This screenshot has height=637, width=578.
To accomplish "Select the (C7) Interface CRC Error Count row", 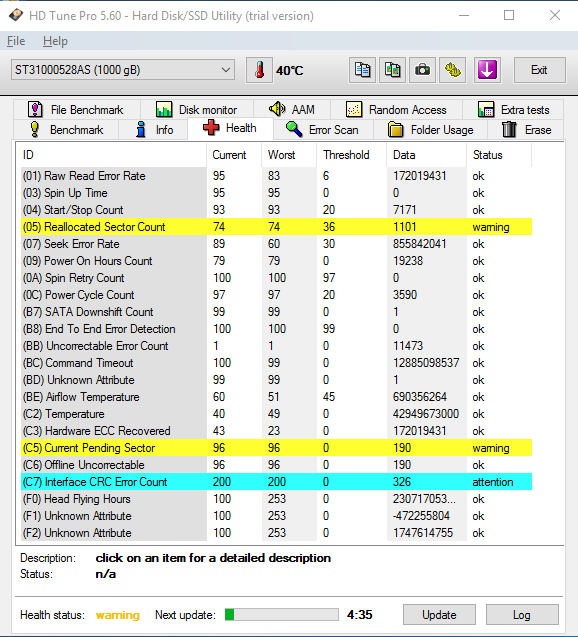I will coord(276,482).
